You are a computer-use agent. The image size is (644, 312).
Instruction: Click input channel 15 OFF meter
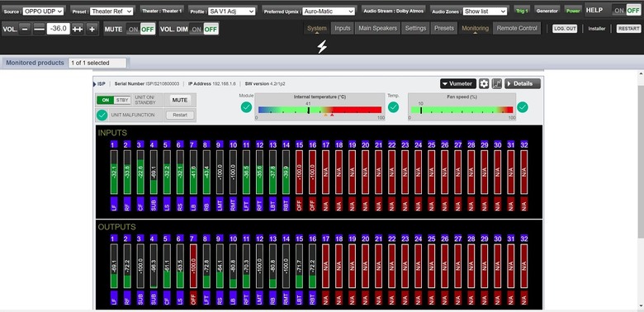coord(299,172)
